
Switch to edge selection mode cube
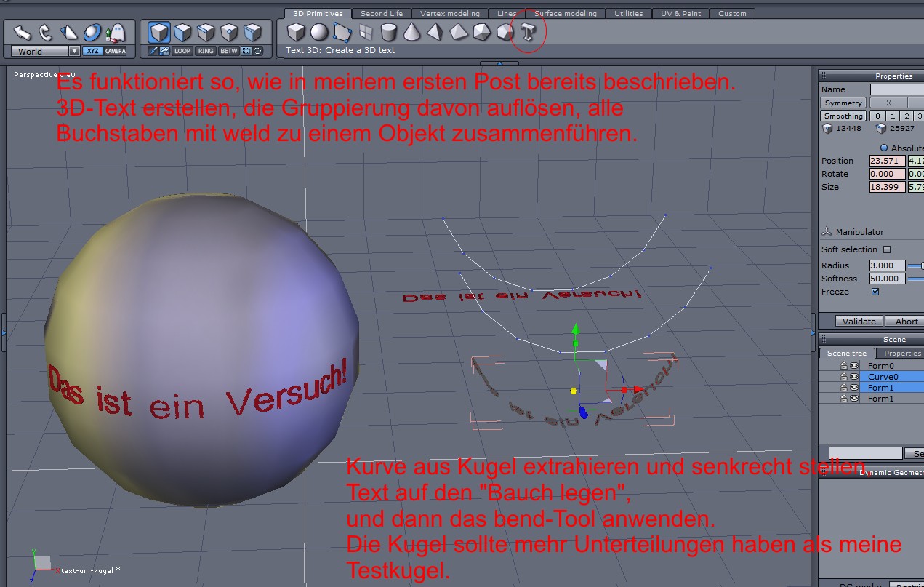[x=206, y=32]
